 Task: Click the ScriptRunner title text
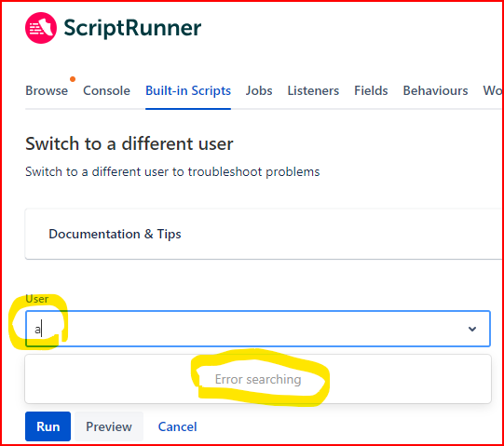point(132,28)
